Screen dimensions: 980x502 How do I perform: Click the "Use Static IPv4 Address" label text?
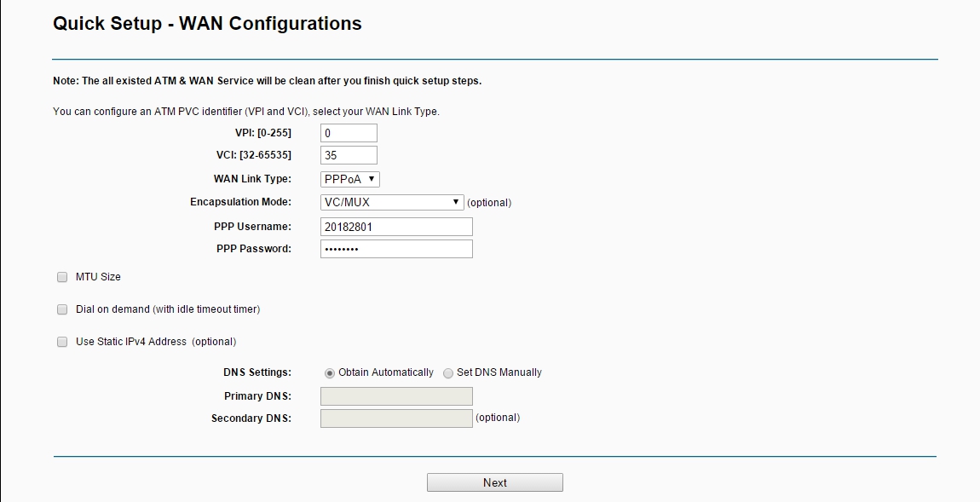(x=130, y=342)
